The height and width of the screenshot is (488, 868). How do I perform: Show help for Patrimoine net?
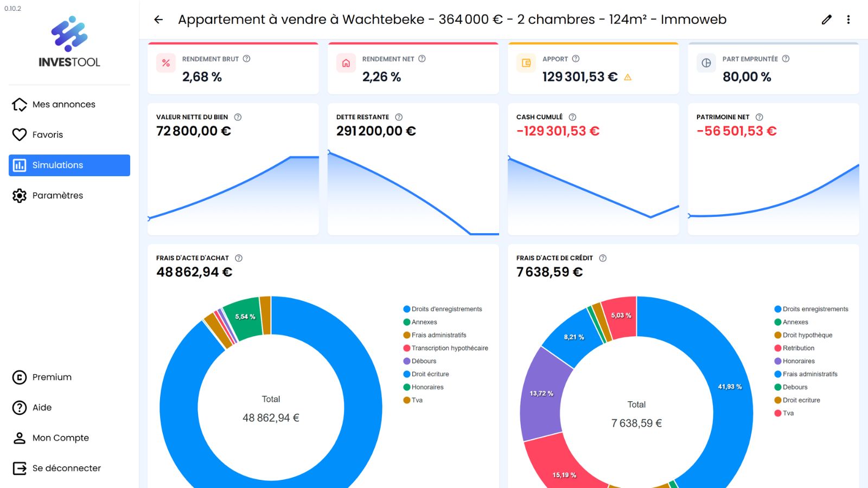tap(759, 117)
